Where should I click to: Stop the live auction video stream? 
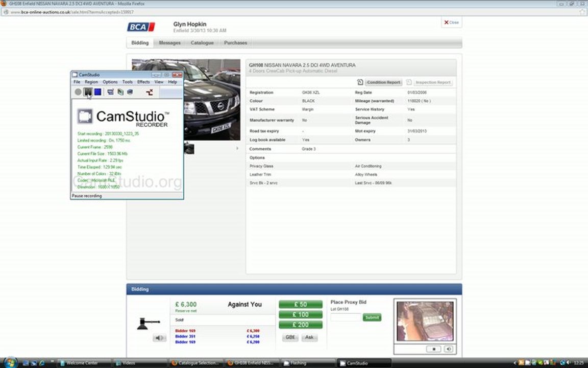434,349
